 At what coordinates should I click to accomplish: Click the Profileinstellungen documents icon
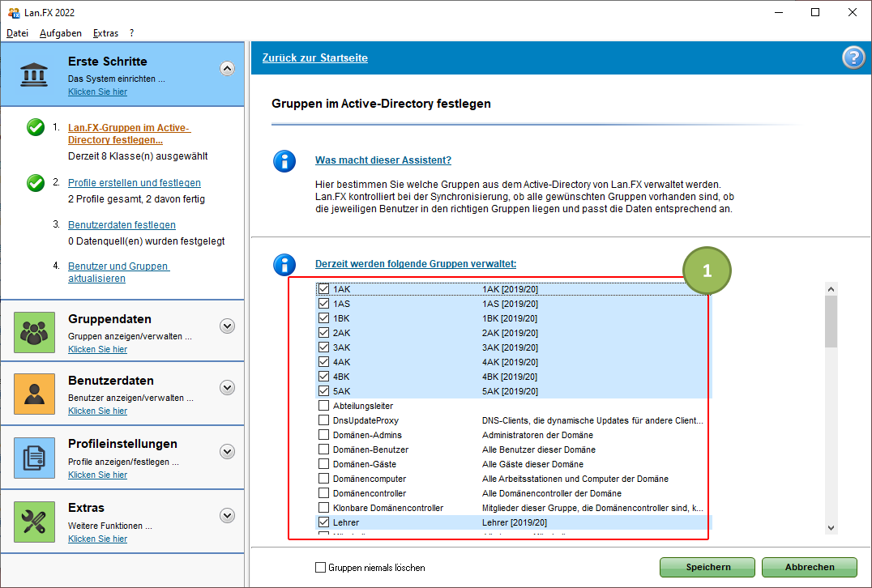coord(35,458)
